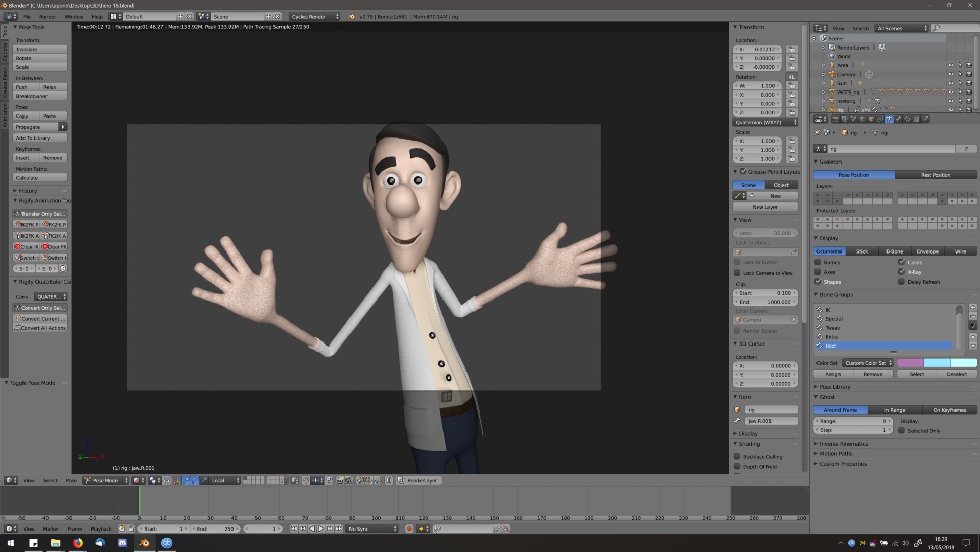Enable Lock Camera to View checkbox
The image size is (980, 552).
pos(737,273)
